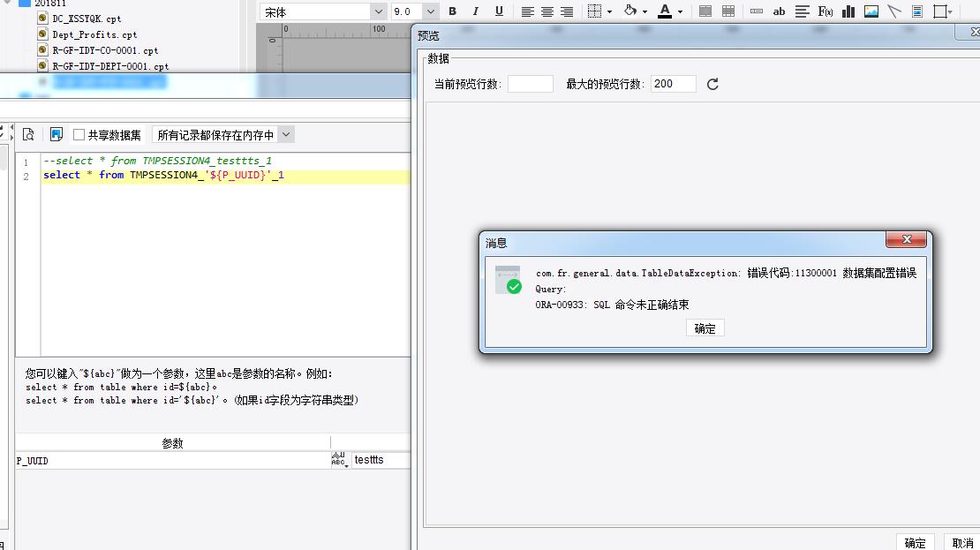Click the green checkmark message icon
This screenshot has height=550, width=980.
pos(509,280)
